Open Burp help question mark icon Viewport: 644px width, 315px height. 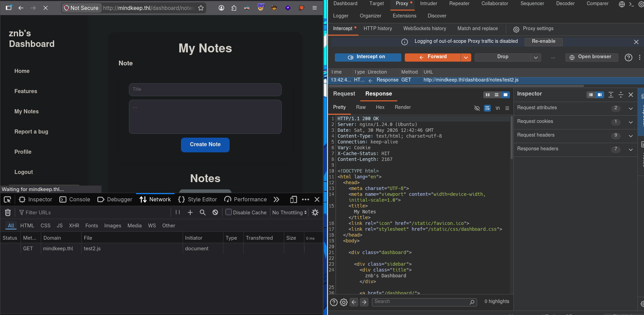pyautogui.click(x=628, y=58)
